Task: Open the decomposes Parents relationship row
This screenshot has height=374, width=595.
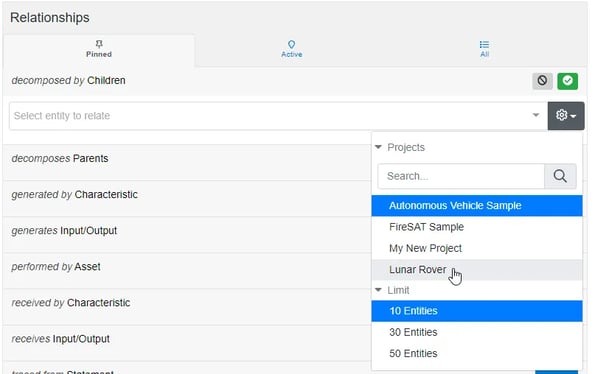Action: (187, 159)
